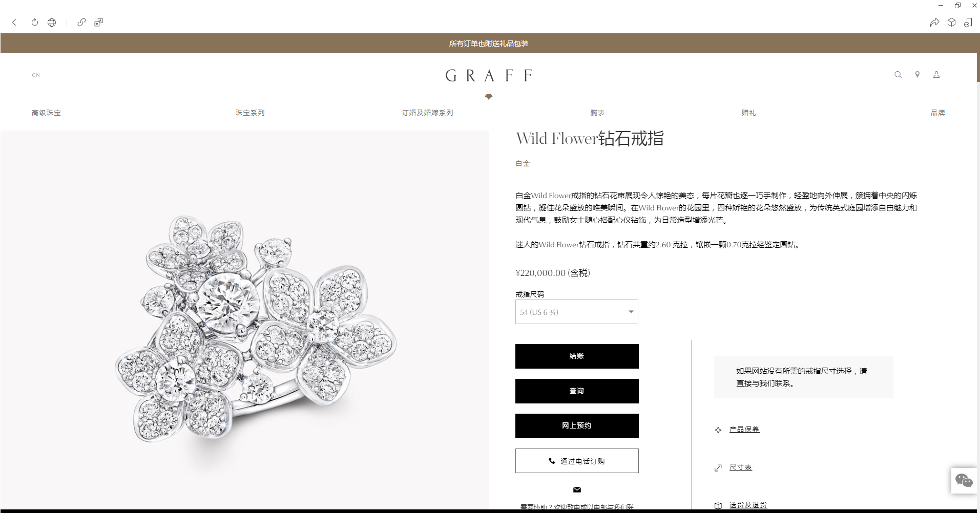980x513 pixels.
Task: Open the 产品保养 link
Action: [744, 430]
